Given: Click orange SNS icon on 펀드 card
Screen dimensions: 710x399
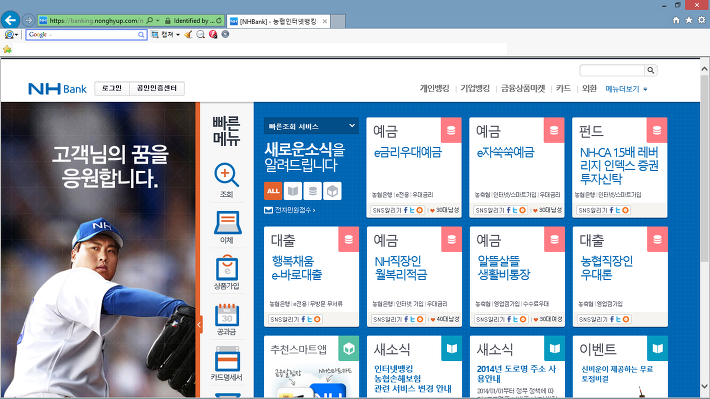Looking at the screenshot, I should click(625, 210).
